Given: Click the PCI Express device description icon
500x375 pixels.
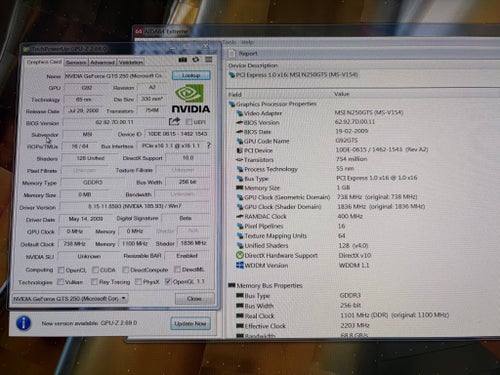Looking at the screenshot, I should [x=232, y=75].
